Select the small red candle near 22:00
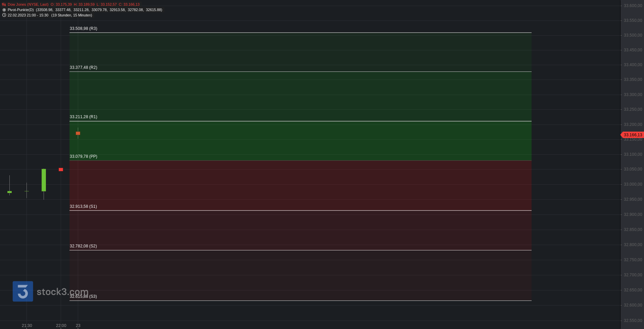Image resolution: width=644 pixels, height=329 pixels. tap(61, 170)
